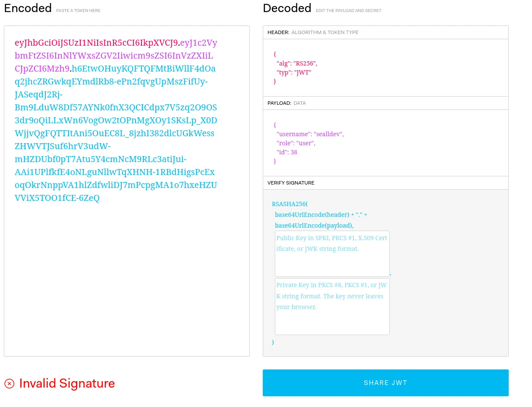
Task: Click the Verify Signature section label
Action: tap(291, 183)
